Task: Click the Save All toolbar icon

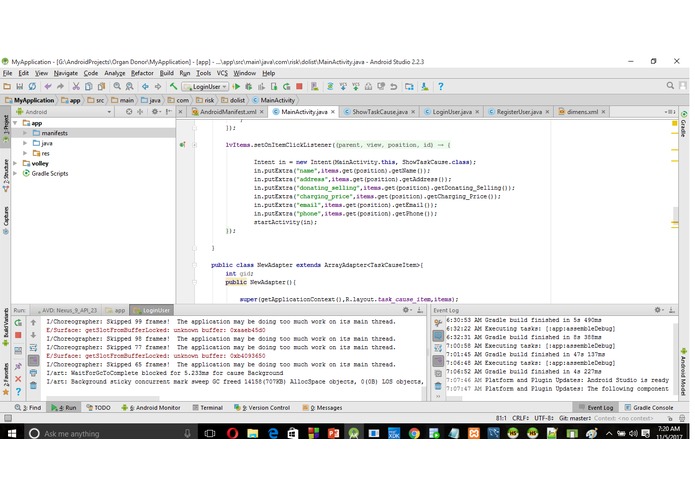Action: (x=20, y=86)
